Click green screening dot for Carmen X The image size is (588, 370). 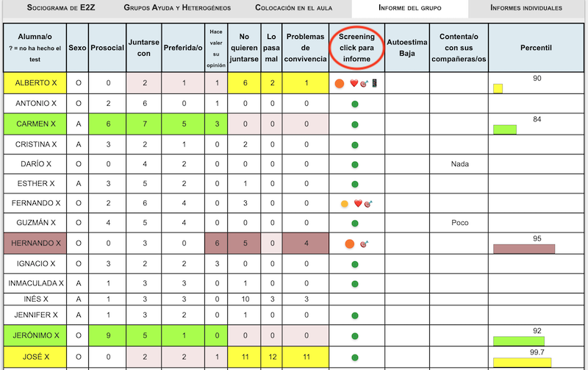355,124
